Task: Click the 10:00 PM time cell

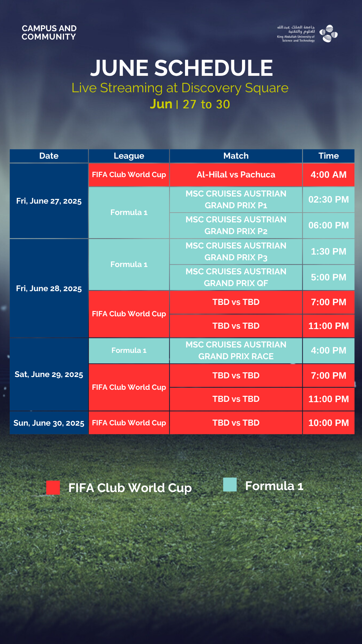Action: [328, 423]
